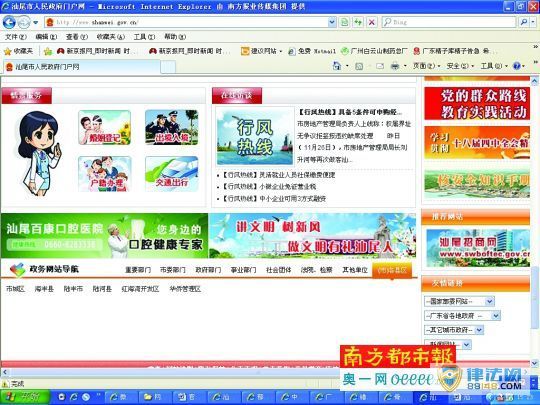Screen dimensions: 540x405
Task: Select the 重要部门 navigation tab
Action: click(x=138, y=270)
